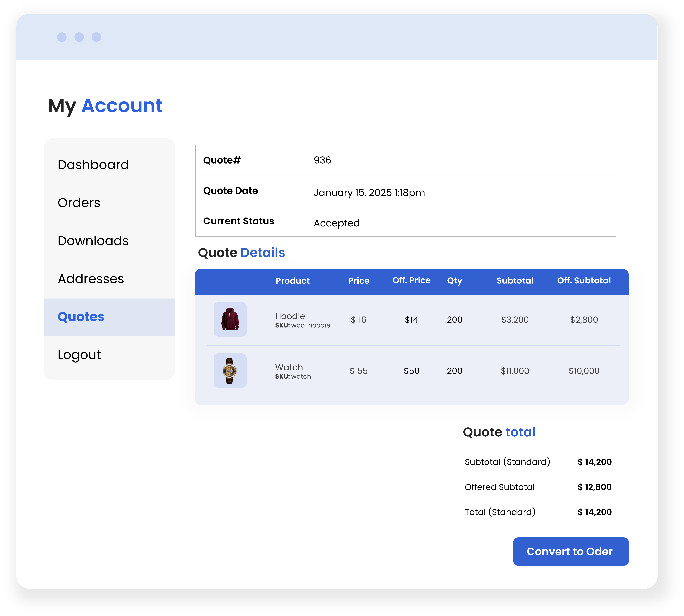Open the Downloads section
The width and height of the screenshot is (684, 616).
(93, 241)
